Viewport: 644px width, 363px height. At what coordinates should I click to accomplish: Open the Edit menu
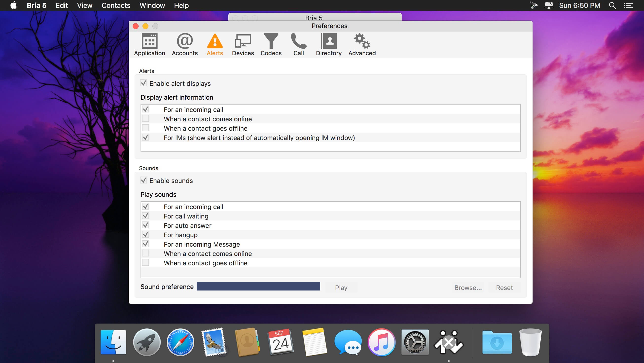[x=61, y=5]
